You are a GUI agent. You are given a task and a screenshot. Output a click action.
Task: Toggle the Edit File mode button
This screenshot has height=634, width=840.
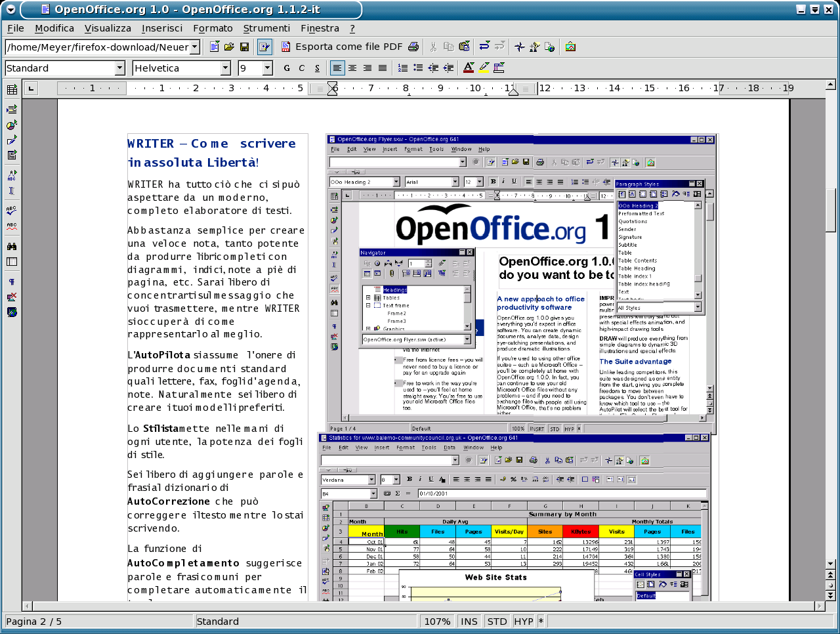click(264, 47)
